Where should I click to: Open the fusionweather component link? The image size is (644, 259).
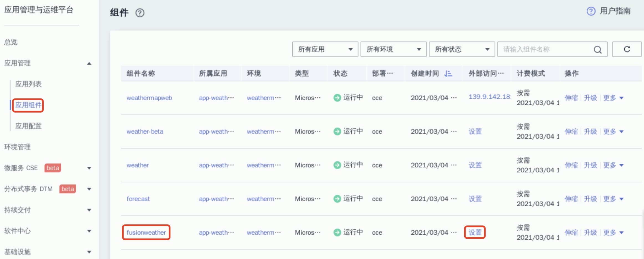point(146,232)
